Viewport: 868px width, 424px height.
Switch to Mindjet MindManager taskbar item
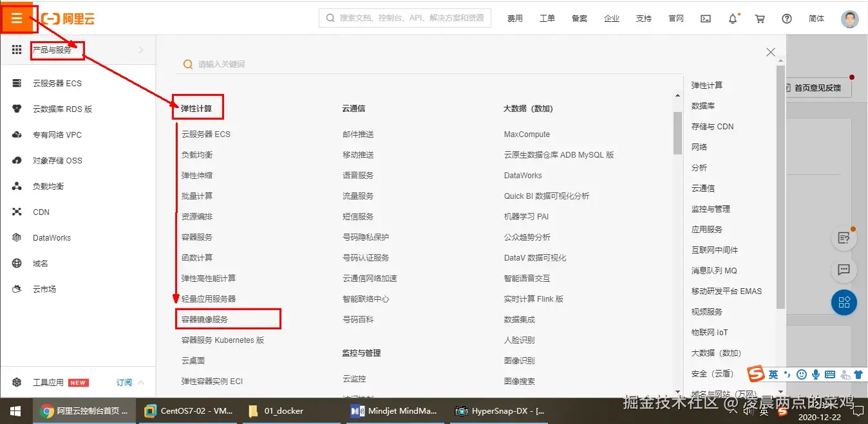395,410
